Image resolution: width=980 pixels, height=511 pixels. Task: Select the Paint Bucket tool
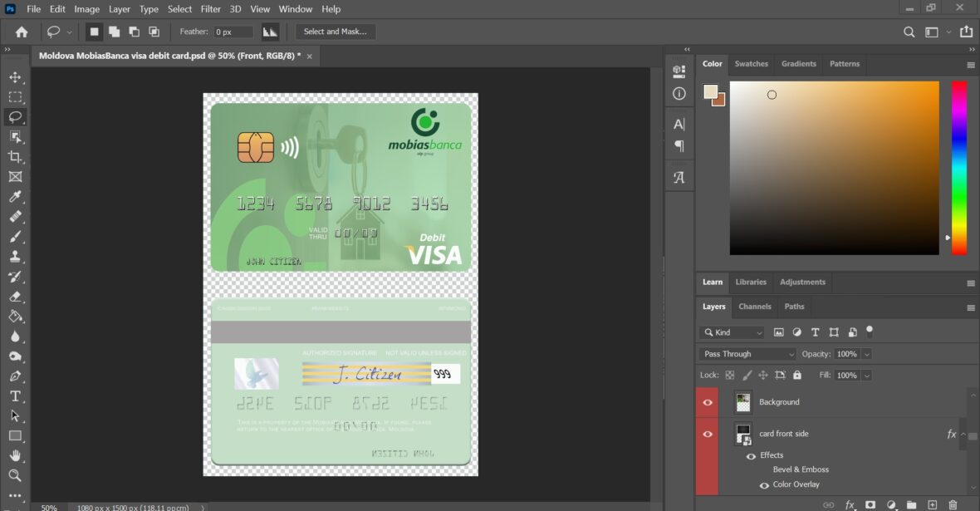point(15,317)
